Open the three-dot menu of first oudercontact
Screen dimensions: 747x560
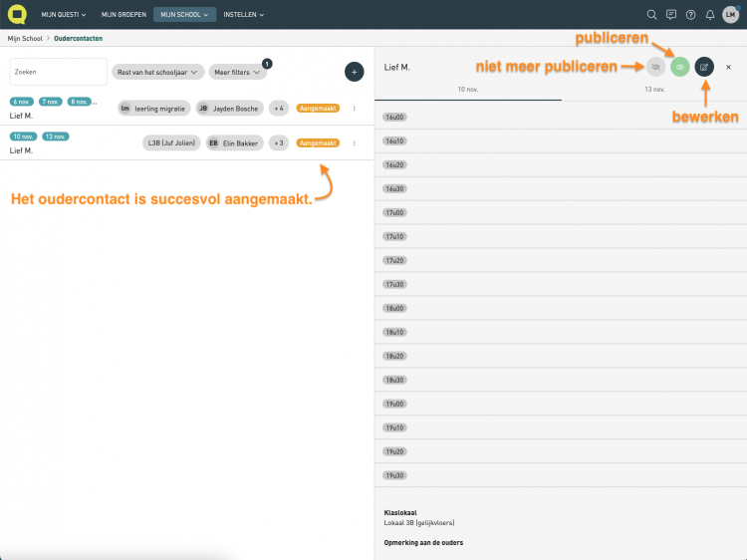[x=355, y=108]
